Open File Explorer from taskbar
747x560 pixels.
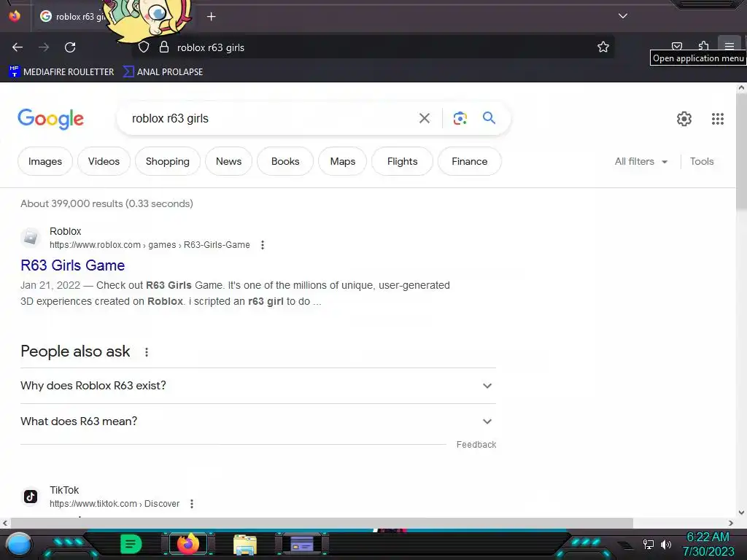point(245,545)
